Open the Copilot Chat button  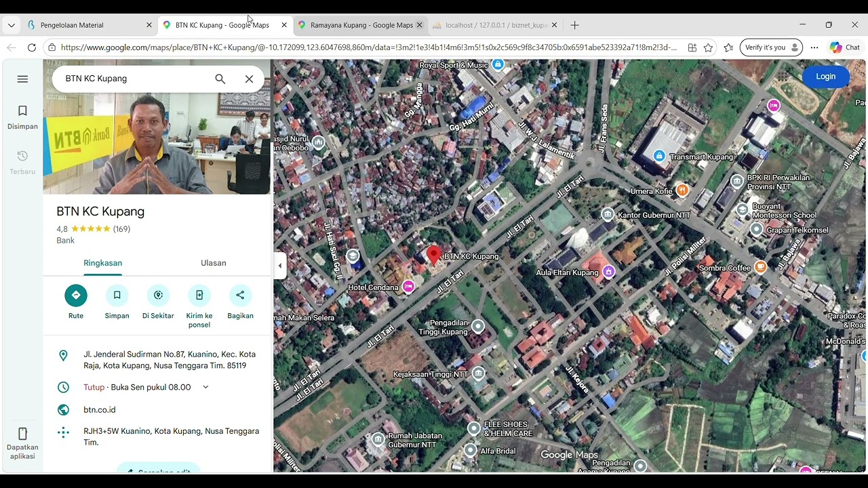[844, 47]
